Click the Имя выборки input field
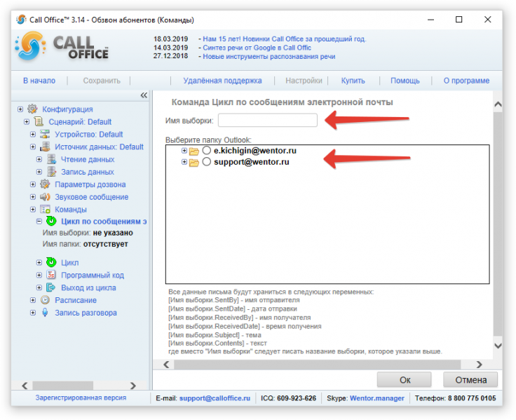Image resolution: width=516 pixels, height=420 pixels. click(268, 120)
